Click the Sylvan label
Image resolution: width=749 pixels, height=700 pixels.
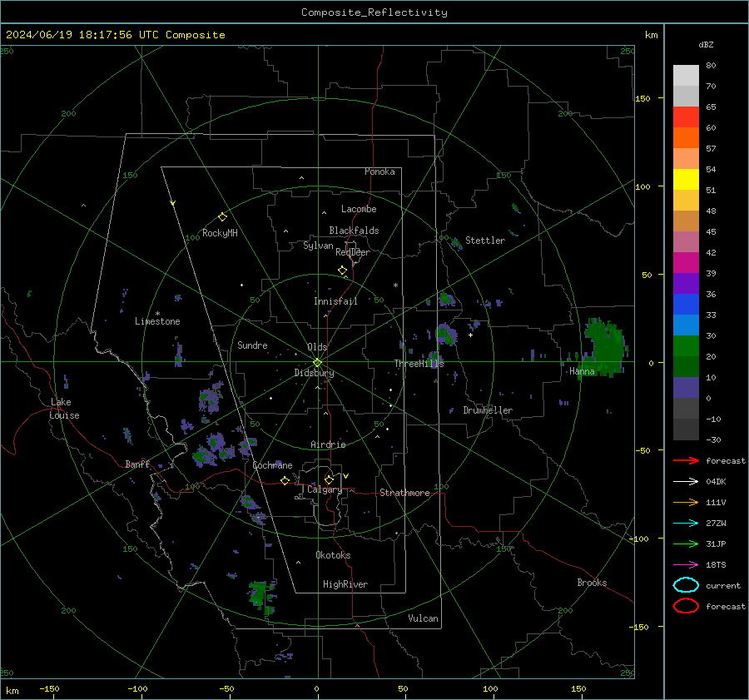318,246
